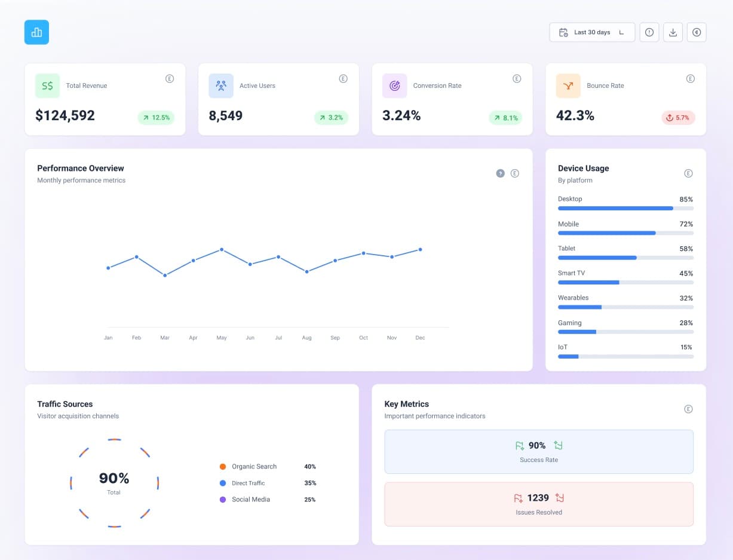Image resolution: width=733 pixels, height=560 pixels.
Task: Open the Last 30 days date range selector
Action: click(x=591, y=32)
